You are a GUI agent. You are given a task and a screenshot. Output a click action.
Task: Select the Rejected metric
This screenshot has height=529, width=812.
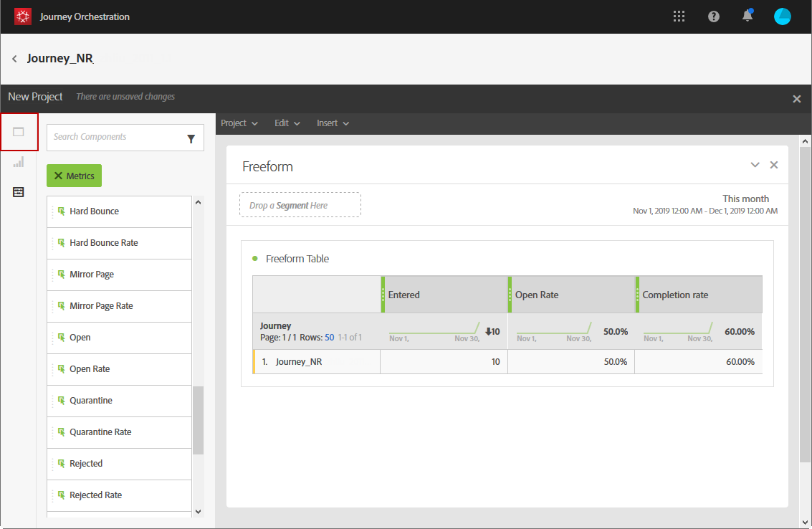pos(119,464)
